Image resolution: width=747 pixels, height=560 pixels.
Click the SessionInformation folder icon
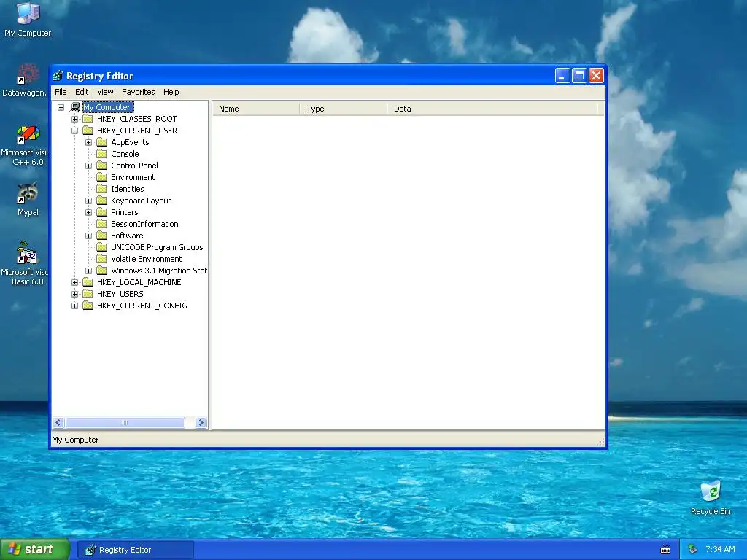[x=102, y=224]
